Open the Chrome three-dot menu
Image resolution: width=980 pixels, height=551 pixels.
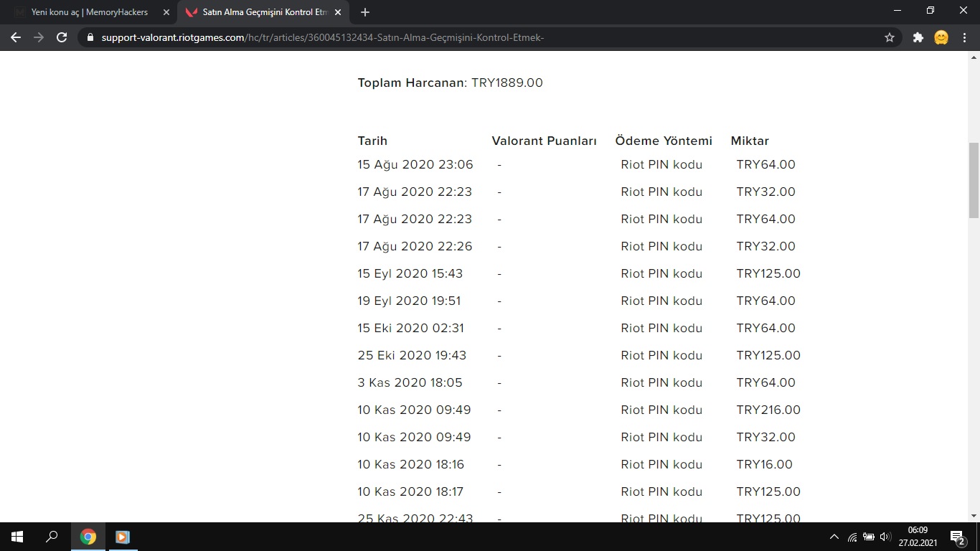965,37
